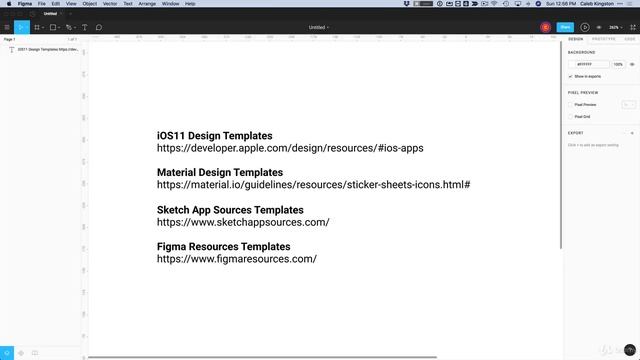Viewport: 640px width, 360px height.
Task: Open the Figma hamburger main menu
Action: (x=7, y=27)
